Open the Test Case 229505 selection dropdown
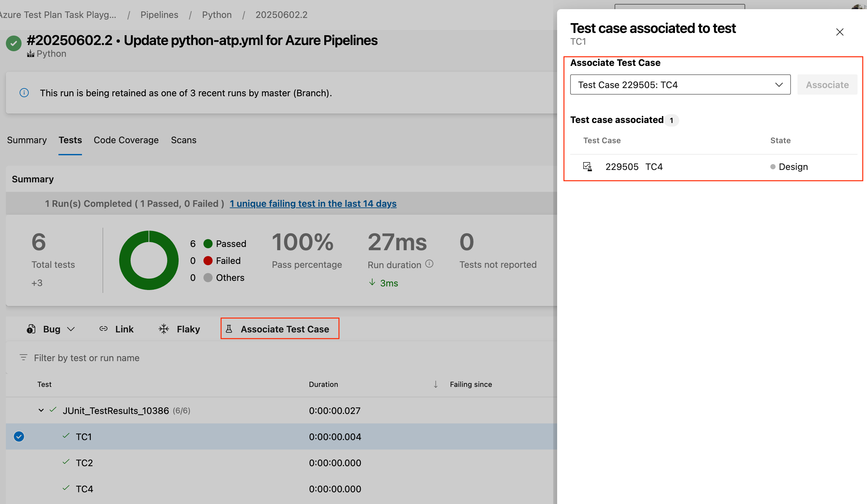Viewport: 867px width, 504px height. point(779,84)
